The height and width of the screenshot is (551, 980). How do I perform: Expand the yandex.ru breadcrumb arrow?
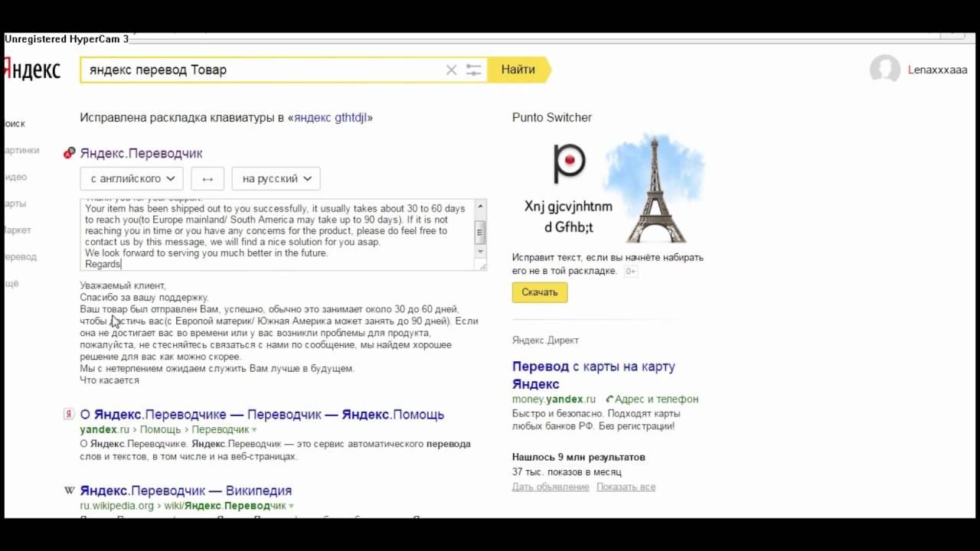coord(254,430)
